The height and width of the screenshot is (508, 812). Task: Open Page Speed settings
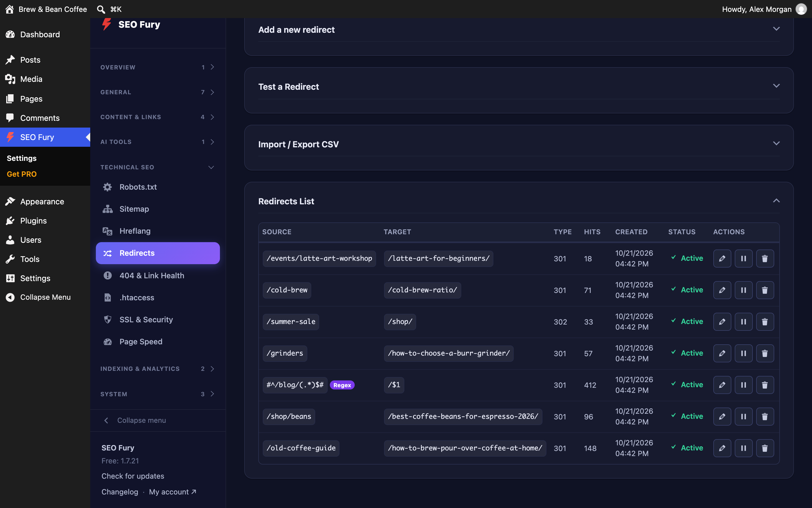point(158,342)
